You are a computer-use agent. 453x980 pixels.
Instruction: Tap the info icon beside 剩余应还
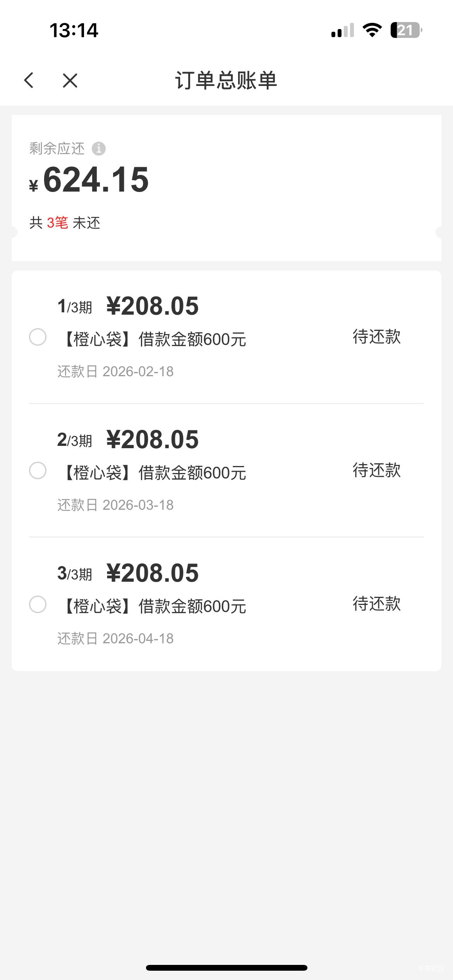[x=98, y=149]
